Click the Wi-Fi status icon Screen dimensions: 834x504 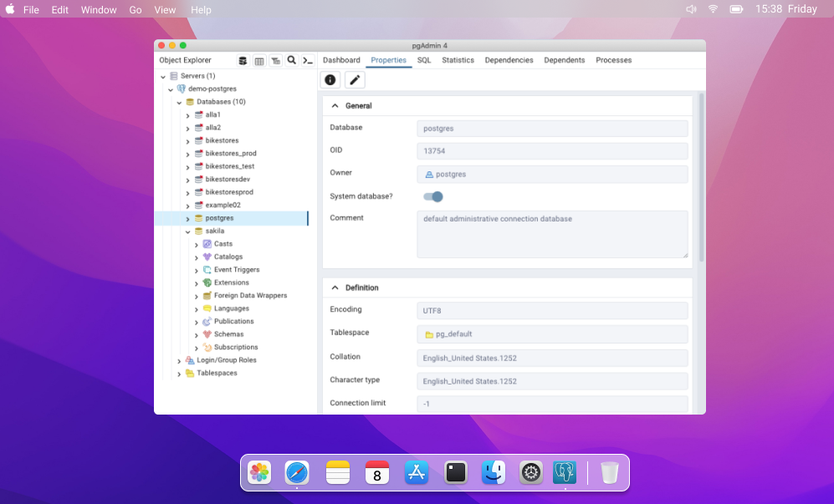pyautogui.click(x=713, y=9)
